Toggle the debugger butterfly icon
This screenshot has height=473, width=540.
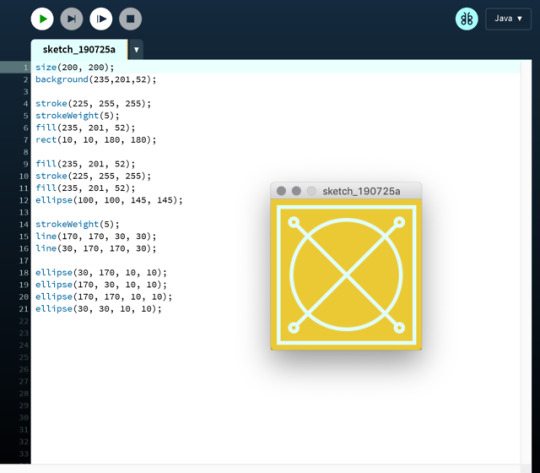[x=467, y=19]
